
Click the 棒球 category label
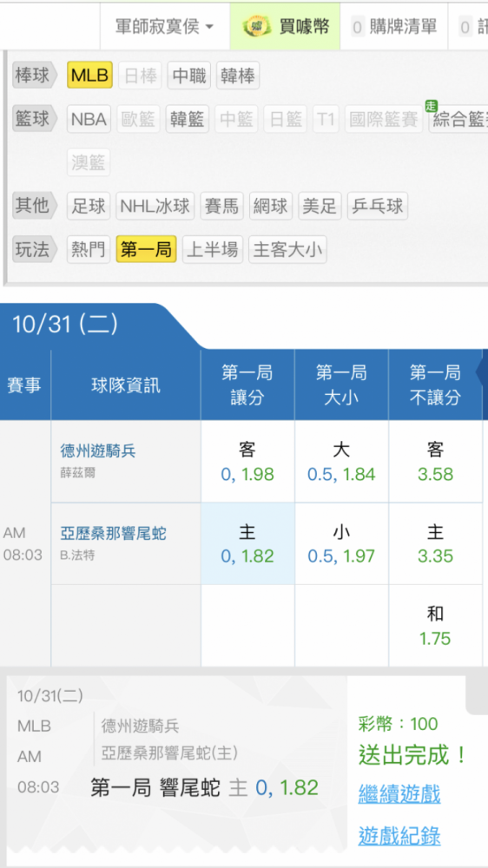point(35,76)
